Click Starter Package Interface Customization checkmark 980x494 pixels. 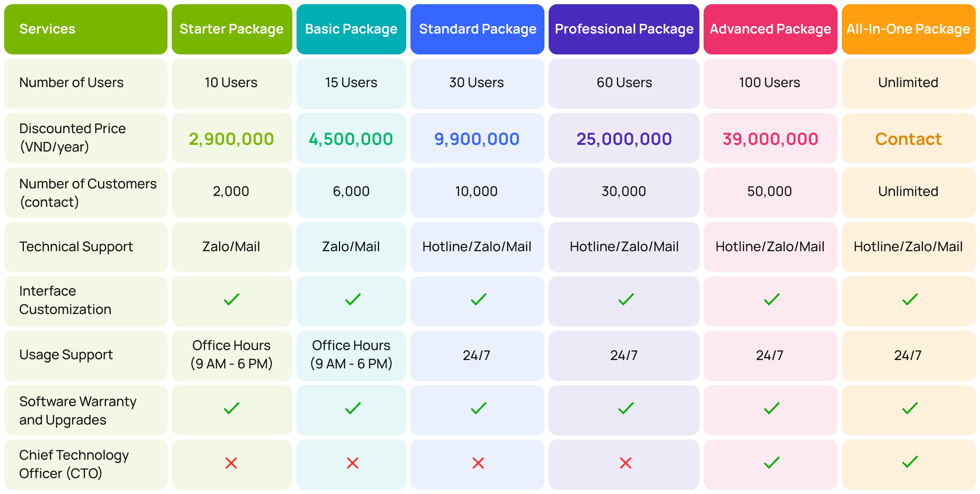tap(231, 299)
